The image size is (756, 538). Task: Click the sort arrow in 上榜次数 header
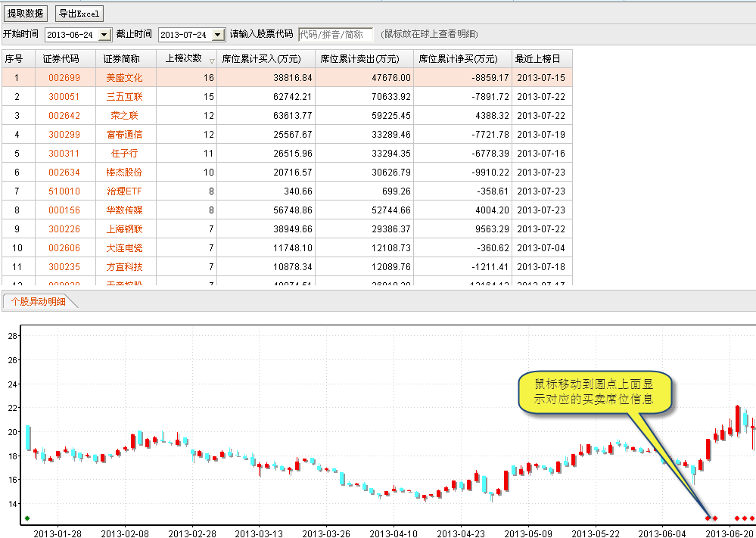click(x=212, y=61)
